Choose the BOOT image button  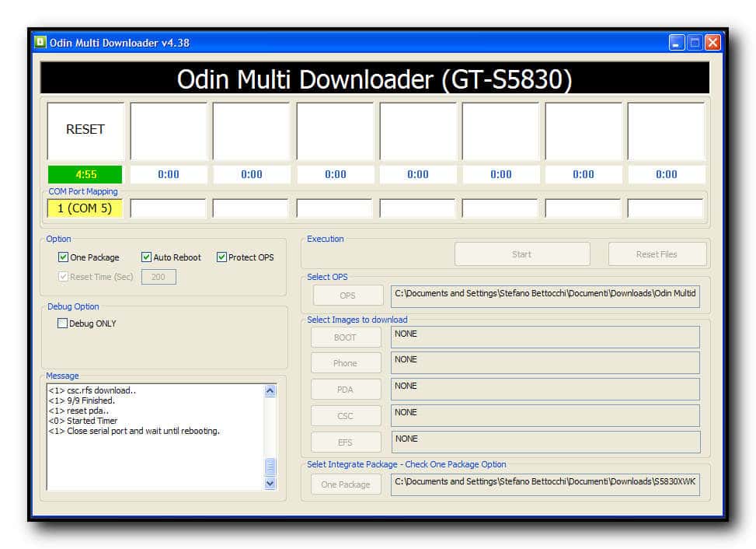pyautogui.click(x=346, y=337)
